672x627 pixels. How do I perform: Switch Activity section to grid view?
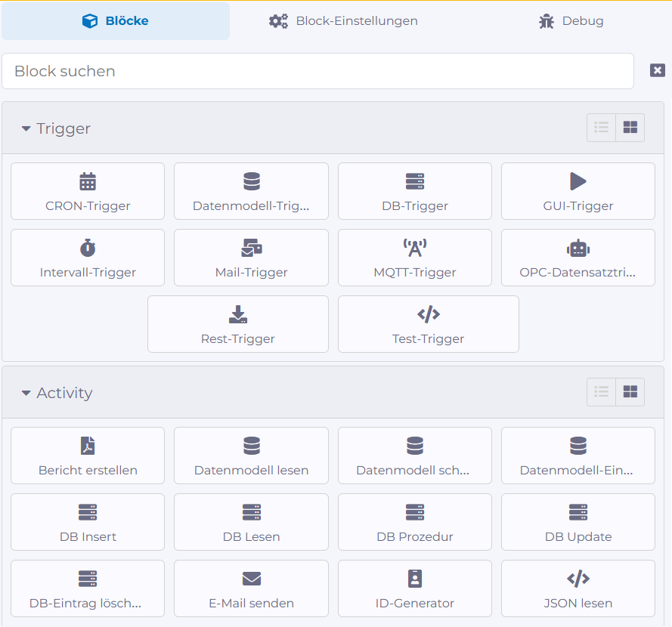[x=630, y=392]
